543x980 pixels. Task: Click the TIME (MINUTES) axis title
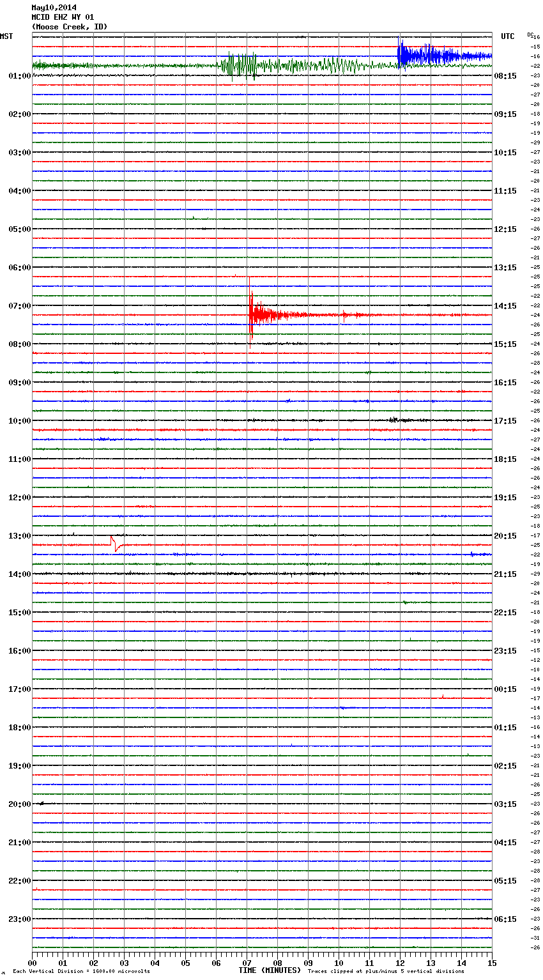[270, 970]
